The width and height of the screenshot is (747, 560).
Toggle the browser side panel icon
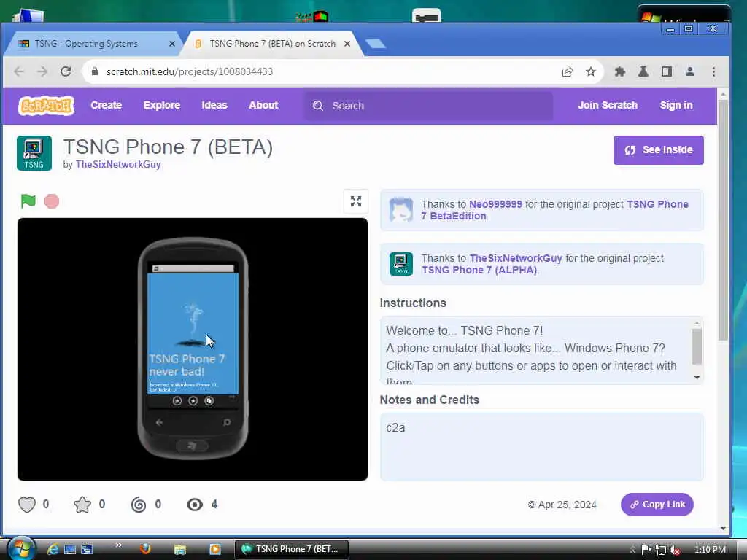point(667,72)
